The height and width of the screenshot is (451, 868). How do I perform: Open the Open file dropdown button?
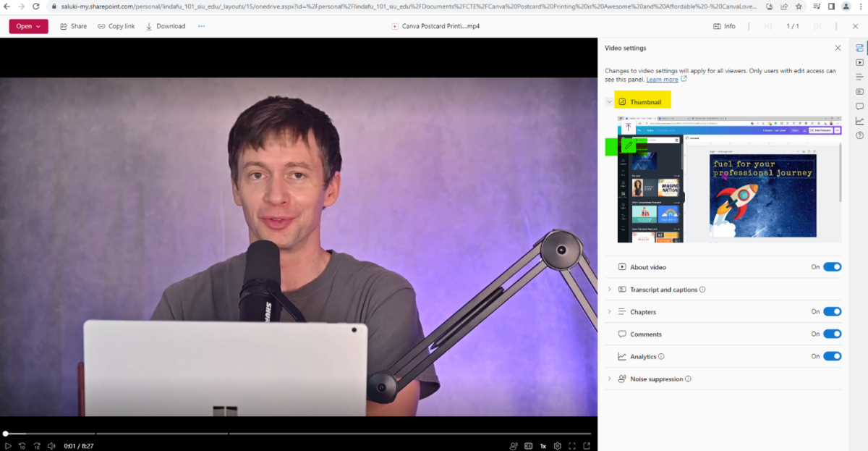(x=27, y=25)
